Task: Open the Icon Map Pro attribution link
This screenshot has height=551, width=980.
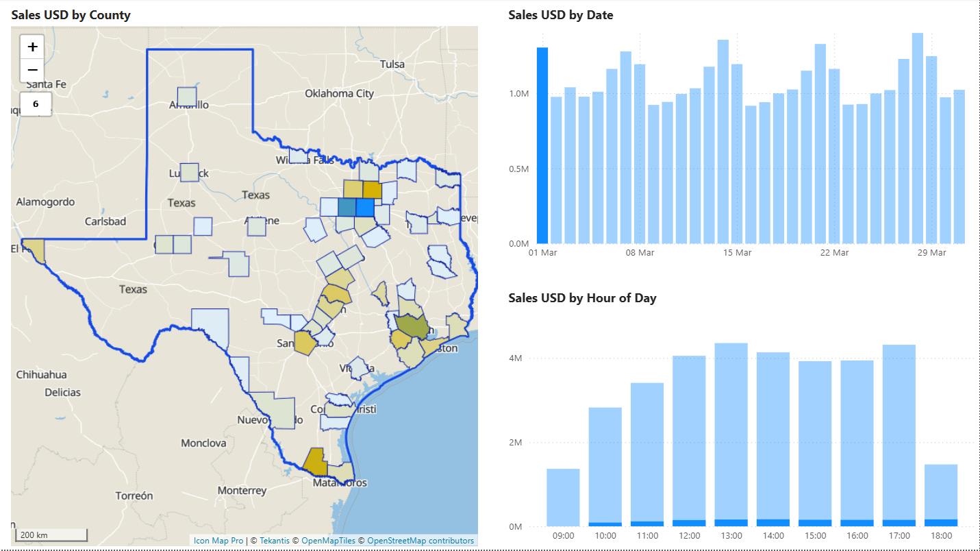Action: (218, 541)
